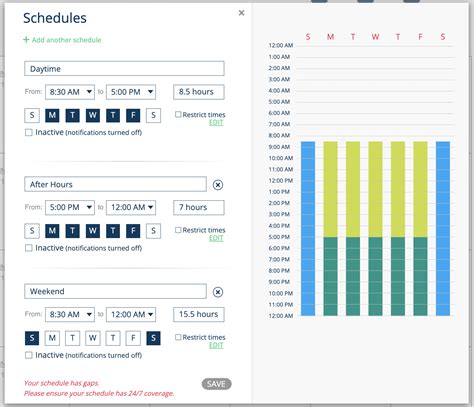This screenshot has width=474, height=407.
Task: Toggle Thursday in Weekend schedule
Action: point(113,338)
